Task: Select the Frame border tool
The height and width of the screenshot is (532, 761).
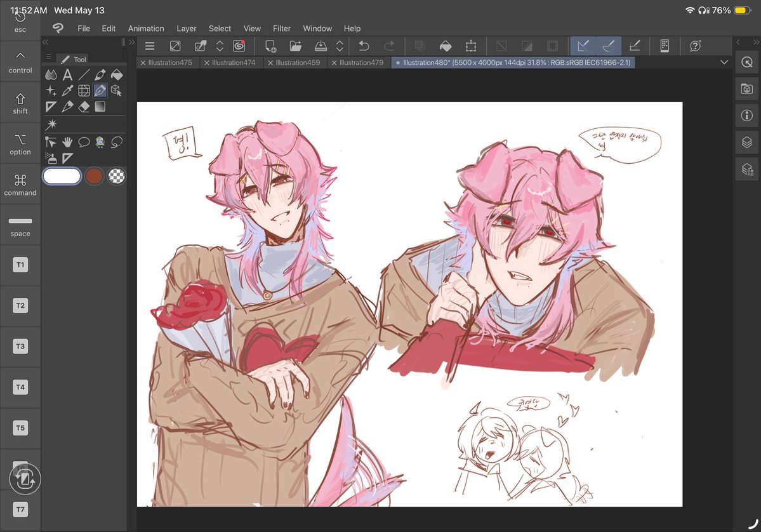Action: coord(84,91)
